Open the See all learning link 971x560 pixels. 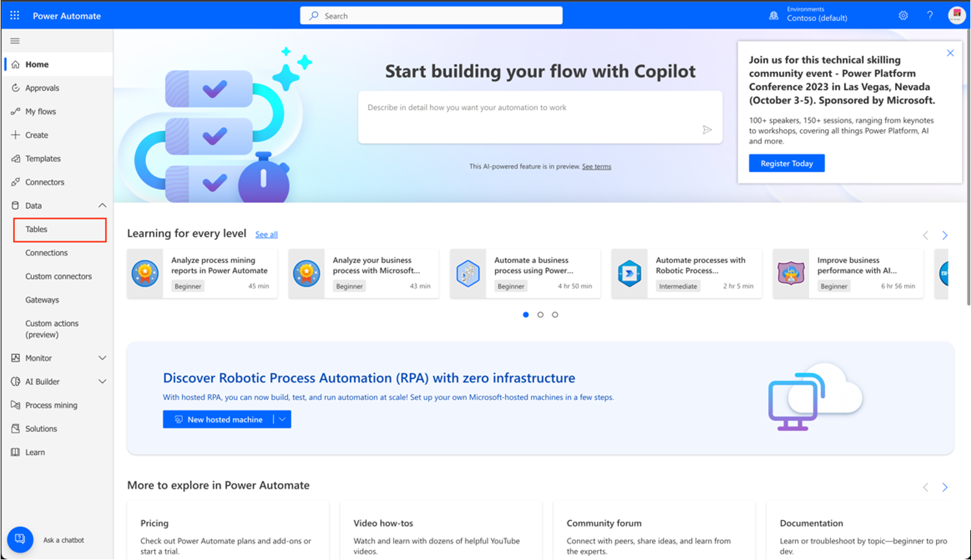[266, 235]
